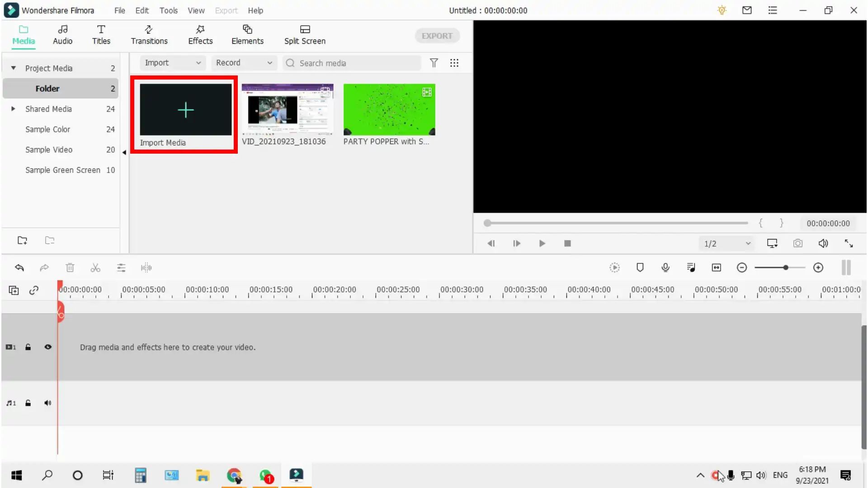Screen dimensions: 868x488
Task: Click the timeline zoom slider handle
Action: 786,267
